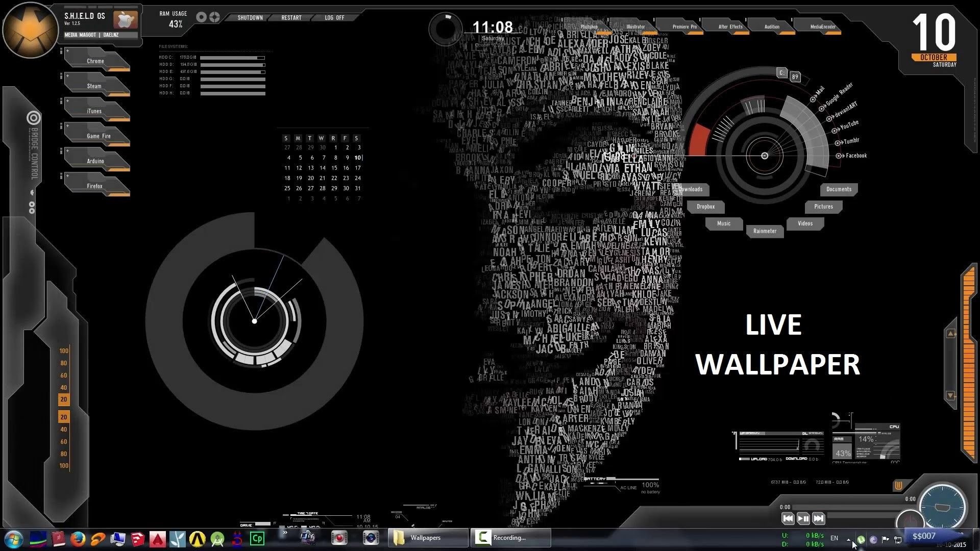Open Steam application

94,85
